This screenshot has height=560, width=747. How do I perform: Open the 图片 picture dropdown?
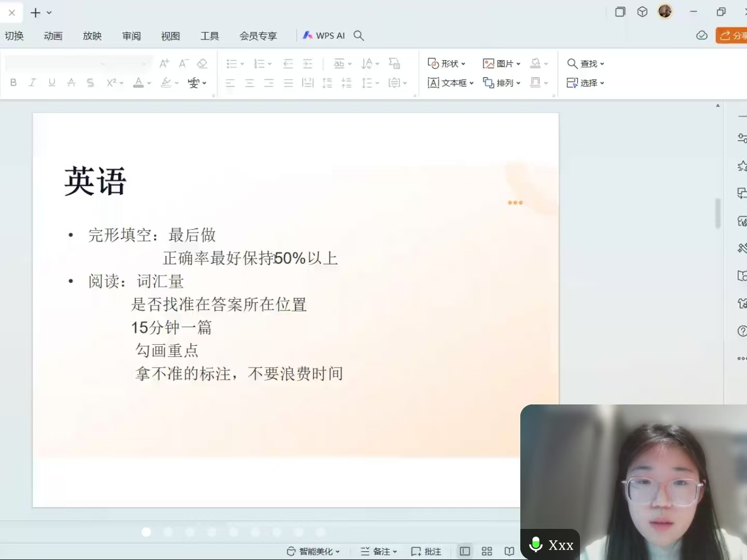tap(502, 63)
